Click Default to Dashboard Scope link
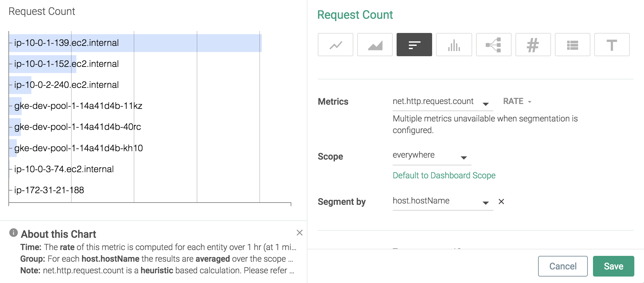 [444, 175]
